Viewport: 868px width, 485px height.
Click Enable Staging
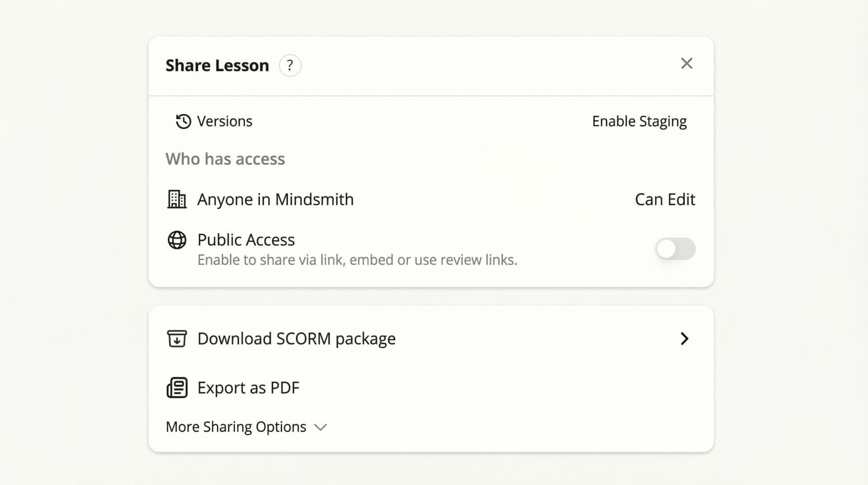[639, 121]
